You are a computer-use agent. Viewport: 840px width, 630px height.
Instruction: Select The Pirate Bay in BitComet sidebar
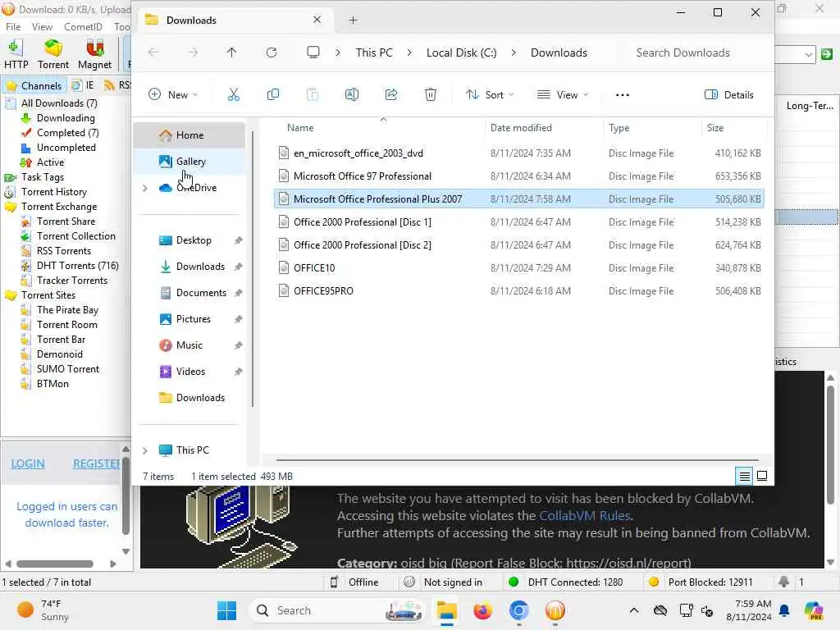coord(67,310)
